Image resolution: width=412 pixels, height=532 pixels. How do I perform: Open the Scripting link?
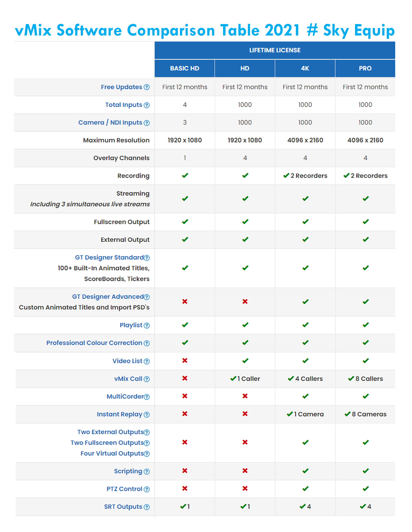click(x=128, y=471)
